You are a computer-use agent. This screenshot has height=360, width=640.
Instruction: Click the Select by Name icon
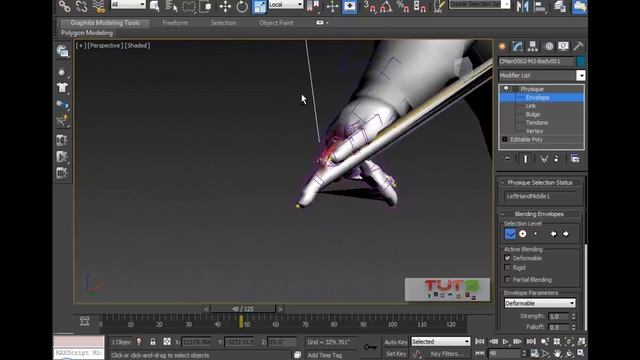[172, 6]
